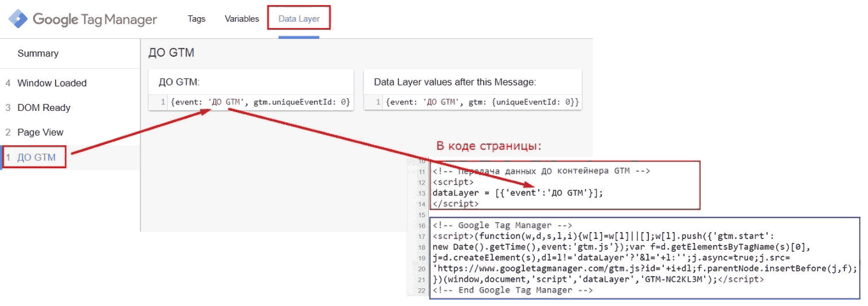Select the Page View event
This screenshot has height=306, width=868.
pos(40,132)
